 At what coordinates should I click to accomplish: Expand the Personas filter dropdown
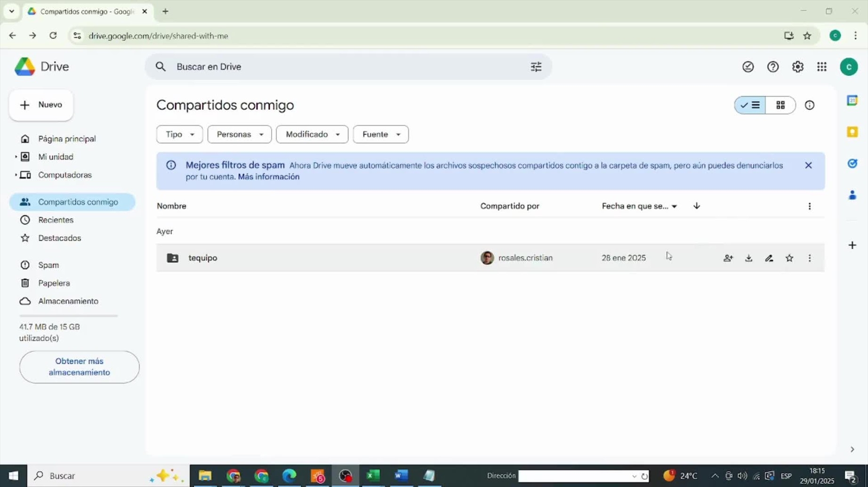tap(239, 134)
